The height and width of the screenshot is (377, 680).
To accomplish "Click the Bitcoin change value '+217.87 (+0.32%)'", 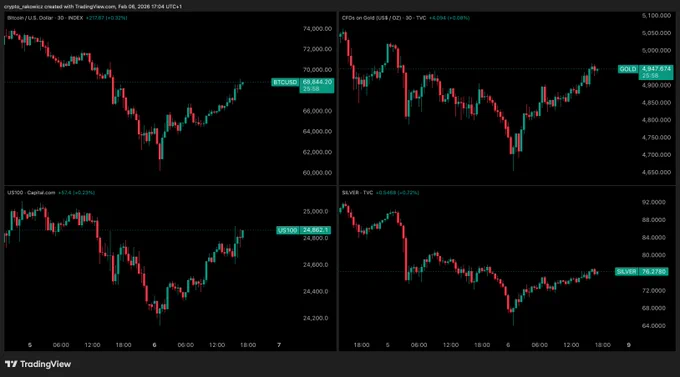I will (106, 18).
